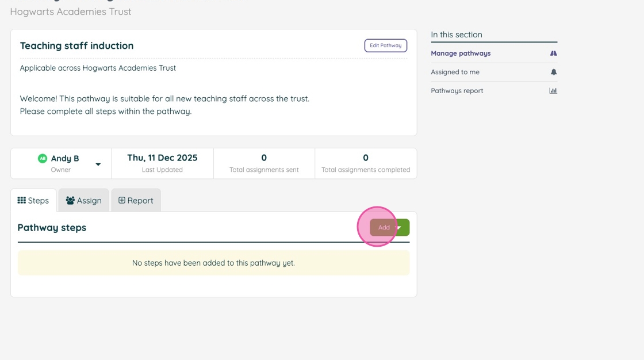The height and width of the screenshot is (360, 644).
Task: Click the bell icon beside Assigned to me
Action: 554,72
